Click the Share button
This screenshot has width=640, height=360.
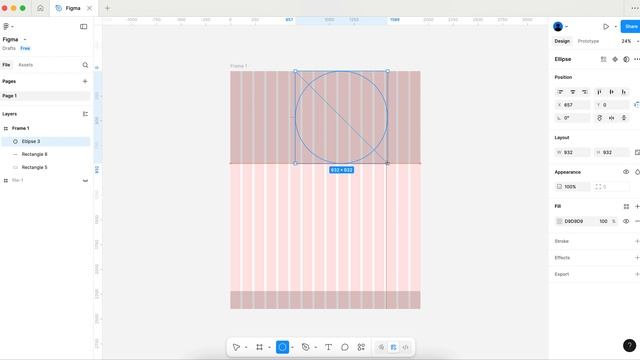(631, 27)
